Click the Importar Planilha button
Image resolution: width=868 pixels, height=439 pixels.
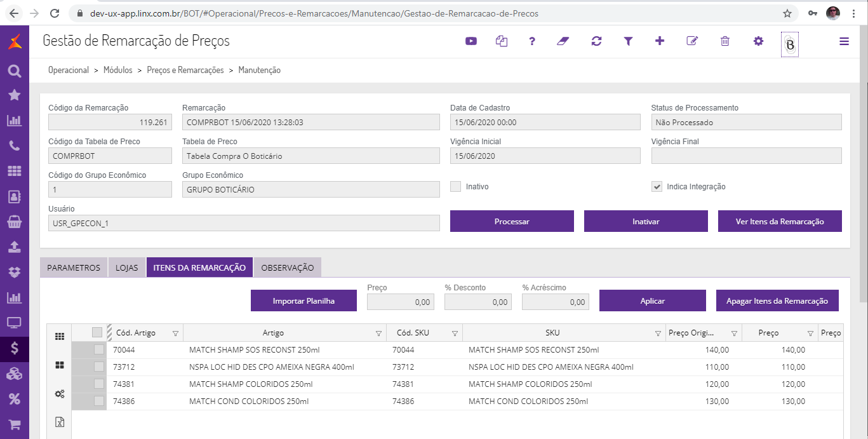[x=304, y=301]
